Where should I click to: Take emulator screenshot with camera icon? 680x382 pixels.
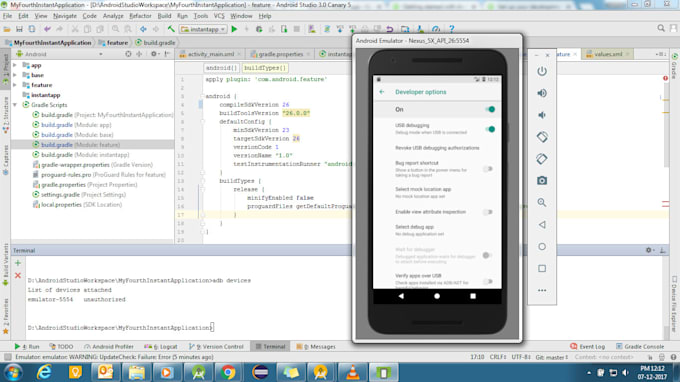coord(542,180)
